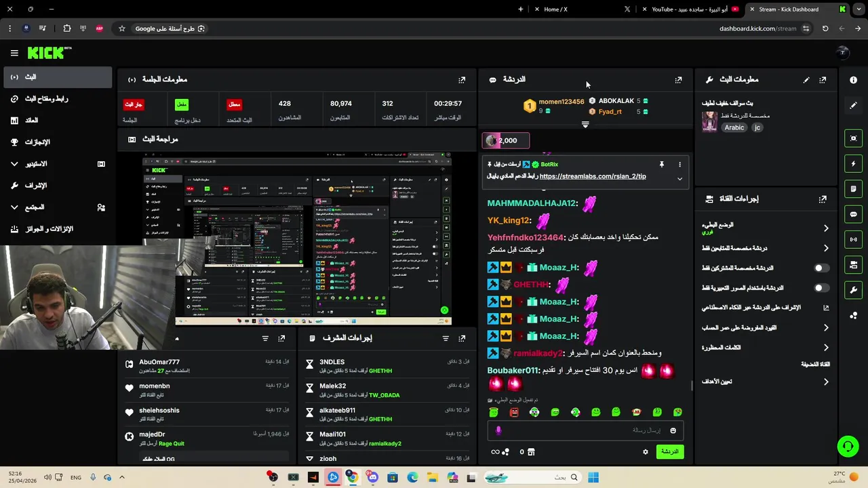The image size is (868, 488).
Task: Pop out the moderator actions panel
Action: coord(462,338)
